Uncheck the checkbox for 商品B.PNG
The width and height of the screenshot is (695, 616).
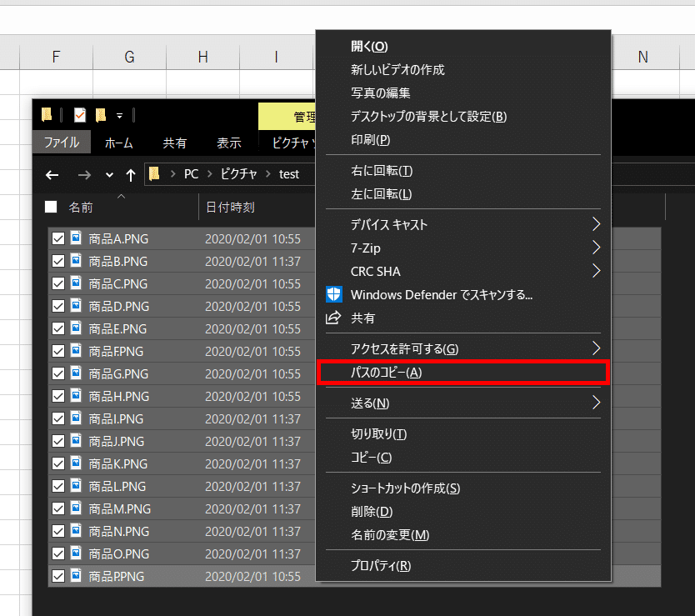58,261
